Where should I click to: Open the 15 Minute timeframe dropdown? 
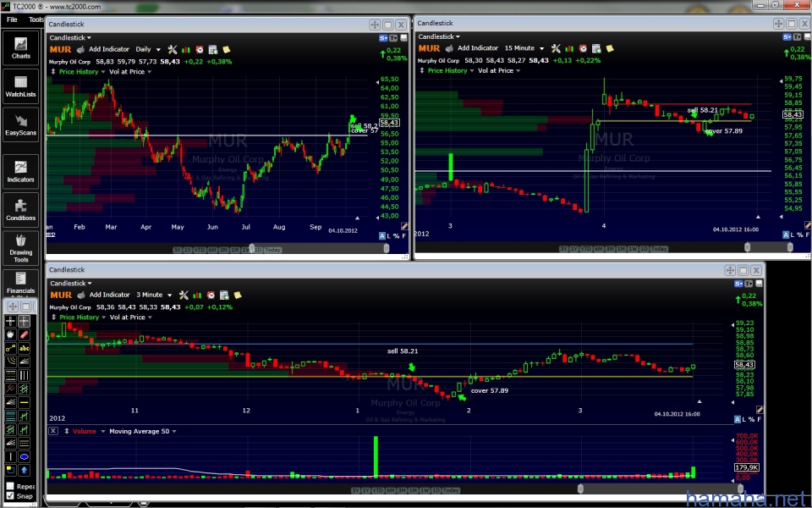pyautogui.click(x=524, y=48)
